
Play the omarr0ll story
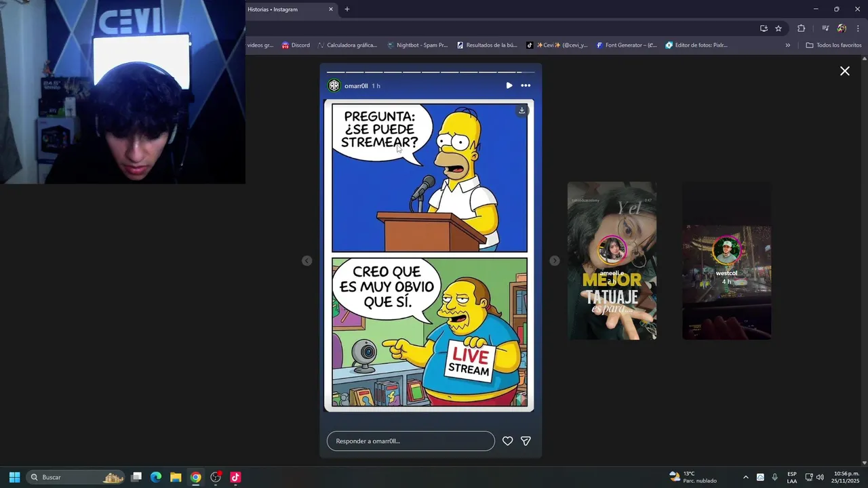(x=509, y=85)
